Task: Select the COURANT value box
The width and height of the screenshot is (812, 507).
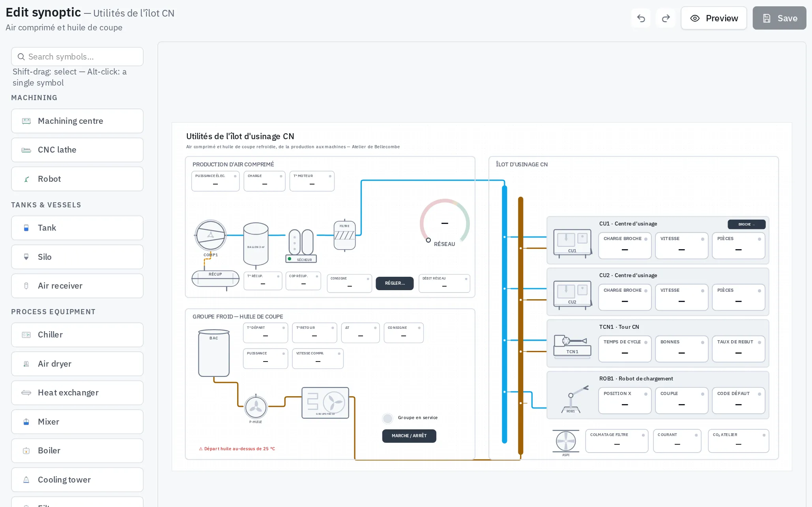Action: point(677,441)
